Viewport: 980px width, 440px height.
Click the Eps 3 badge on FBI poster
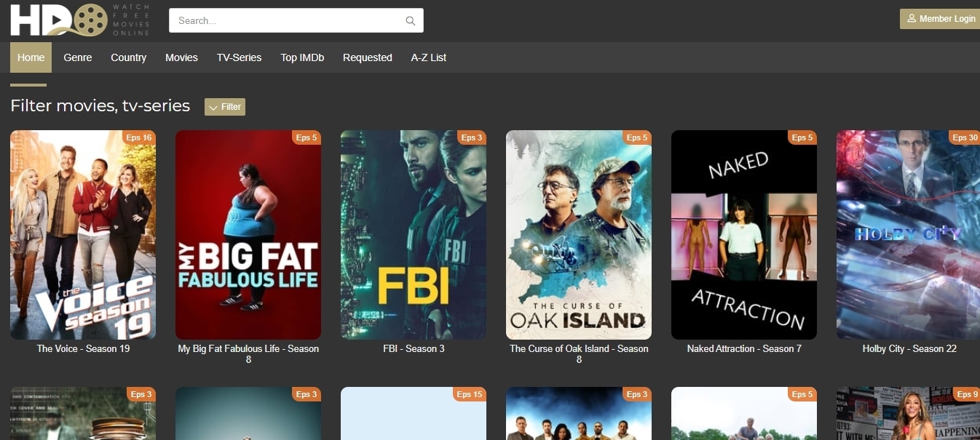(x=471, y=137)
